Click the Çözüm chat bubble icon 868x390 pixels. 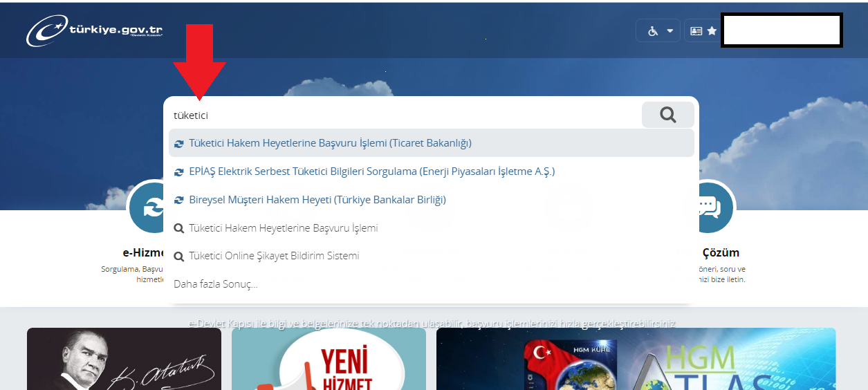(x=710, y=207)
